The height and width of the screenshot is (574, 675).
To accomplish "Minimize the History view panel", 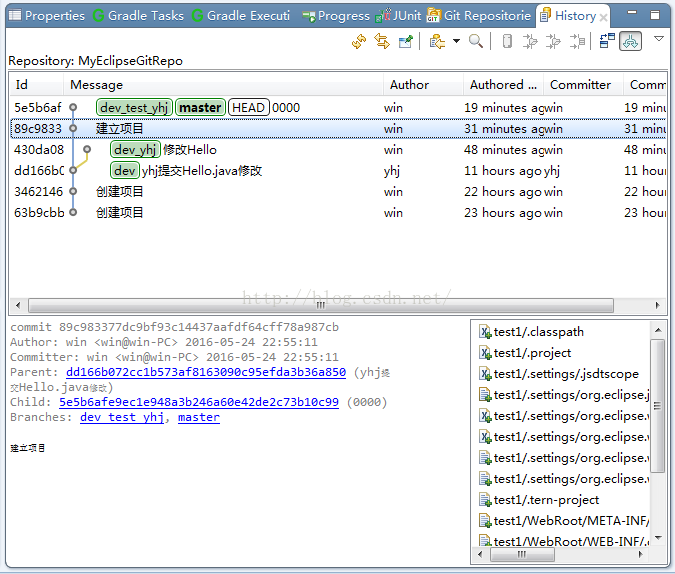I will click(x=632, y=15).
